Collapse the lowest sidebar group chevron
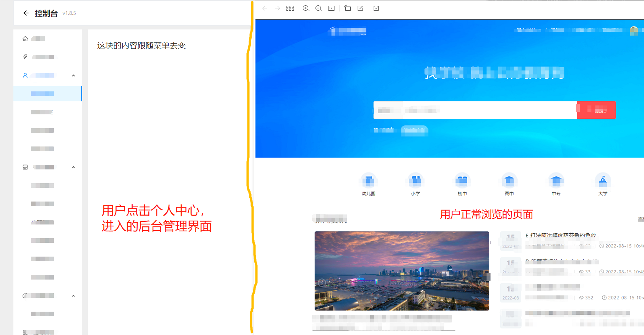 pyautogui.click(x=73, y=296)
